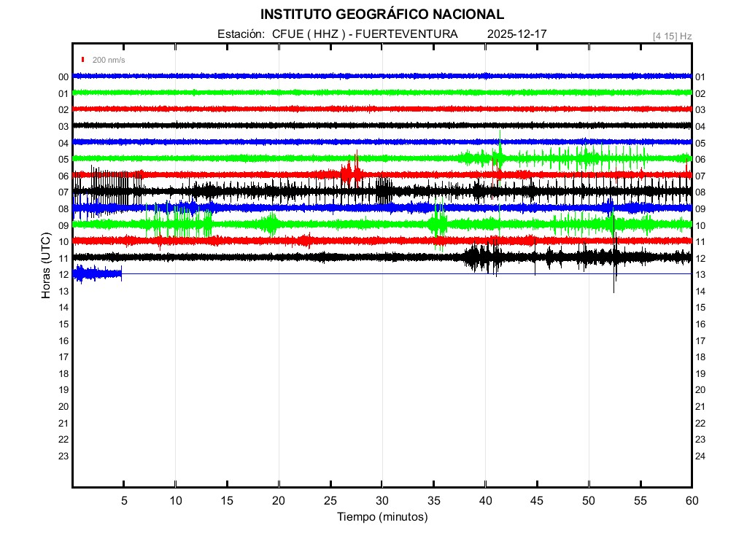This screenshot has width=747, height=560.
Task: Click the top blue trace of hour 00
Action: point(382,76)
